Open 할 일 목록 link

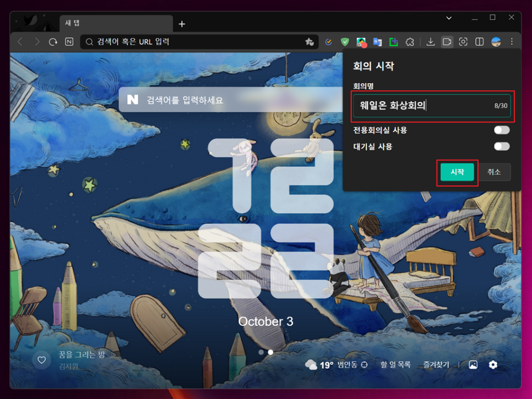(395, 365)
